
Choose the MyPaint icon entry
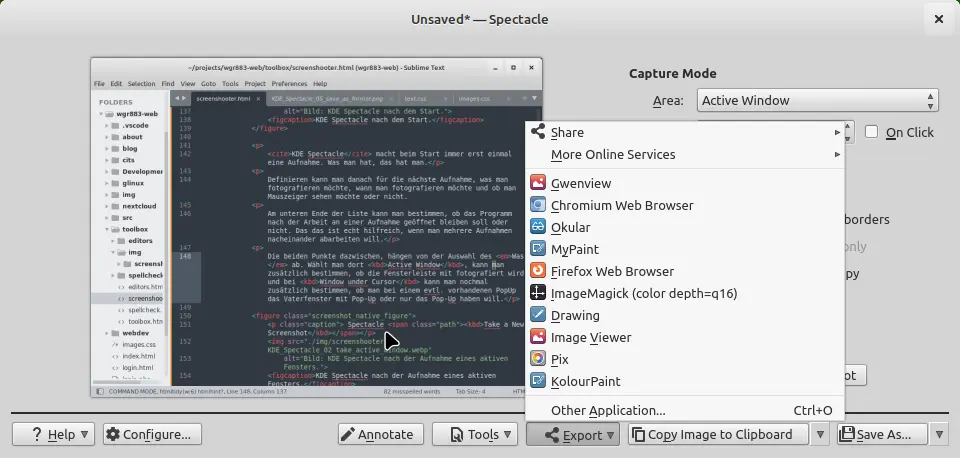[538, 250]
